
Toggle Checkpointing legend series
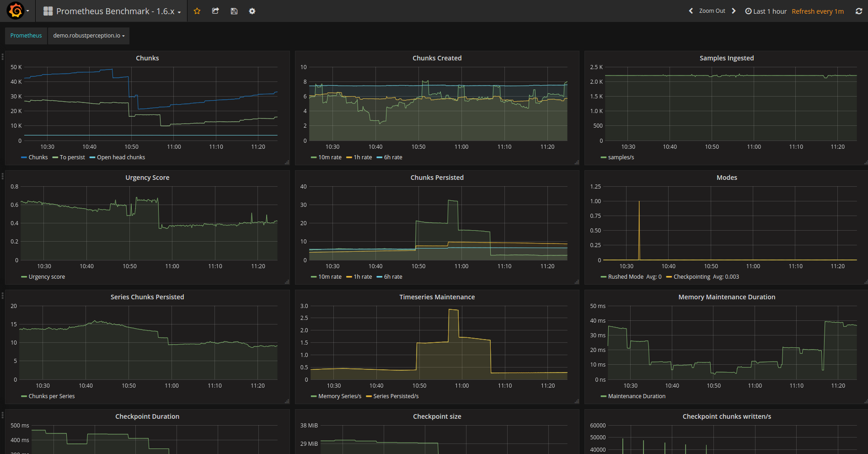coord(692,277)
